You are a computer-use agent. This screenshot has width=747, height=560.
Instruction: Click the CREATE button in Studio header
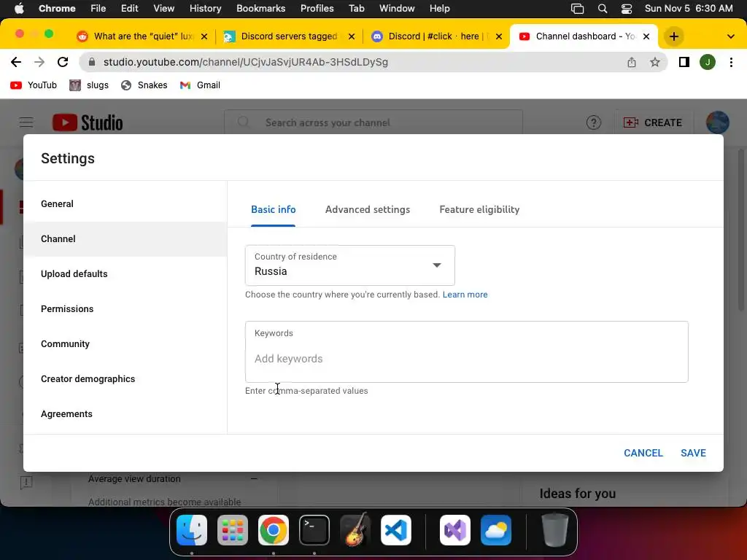coord(653,122)
